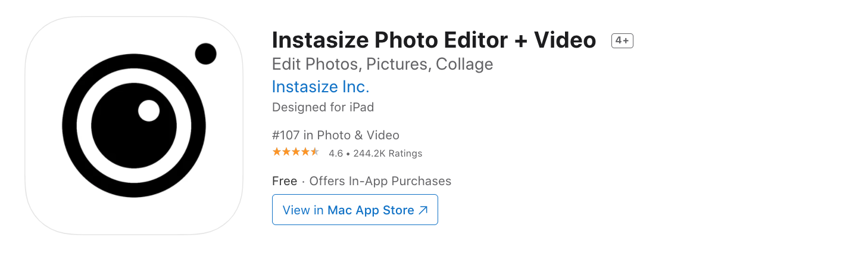Click the Free price label

tap(285, 181)
